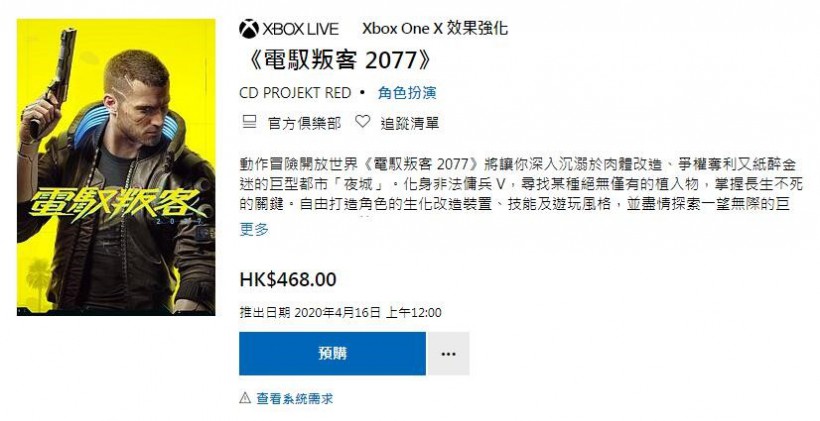Click the game description paragraph

521,185
